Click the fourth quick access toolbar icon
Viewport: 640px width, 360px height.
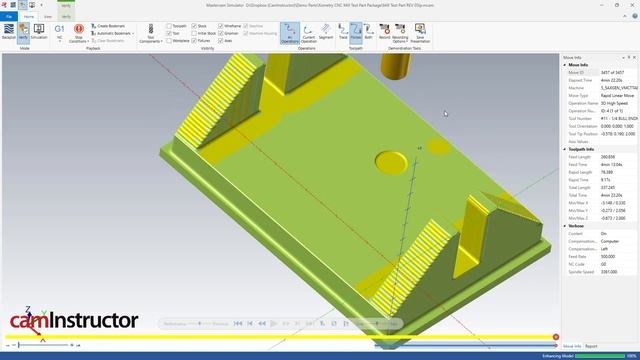tap(32, 5)
